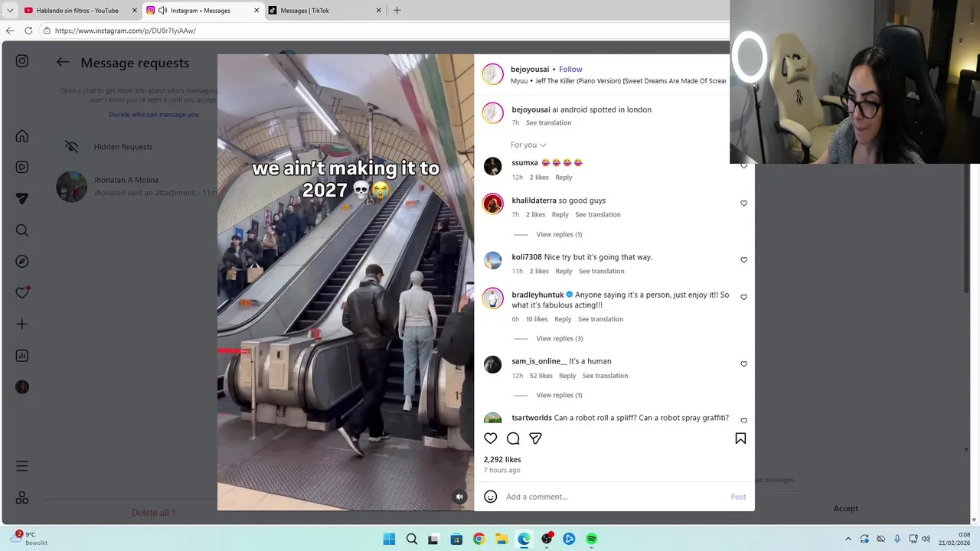The width and height of the screenshot is (980, 551).
Task: Toggle the video's mute speaker button
Action: [x=460, y=497]
